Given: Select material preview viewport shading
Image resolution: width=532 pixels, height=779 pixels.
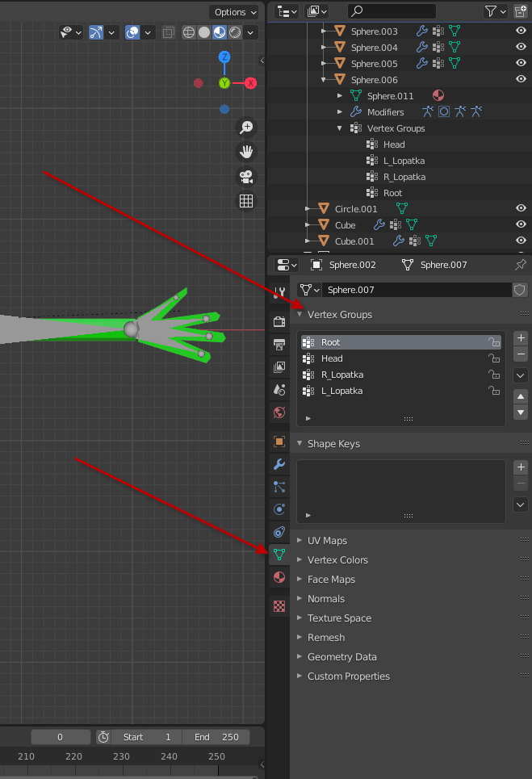Looking at the screenshot, I should pos(220,32).
